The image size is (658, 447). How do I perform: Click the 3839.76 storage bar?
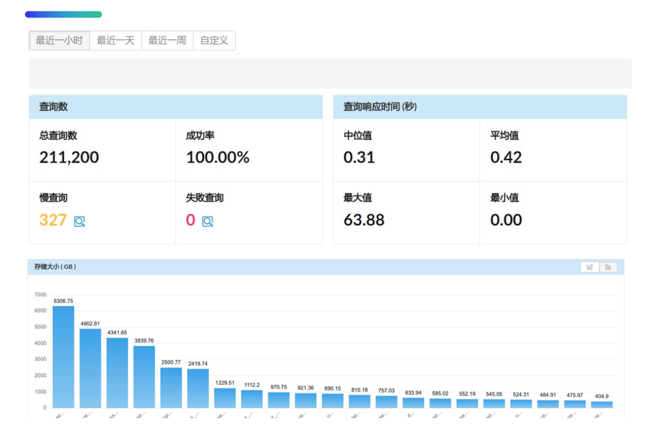pos(144,377)
